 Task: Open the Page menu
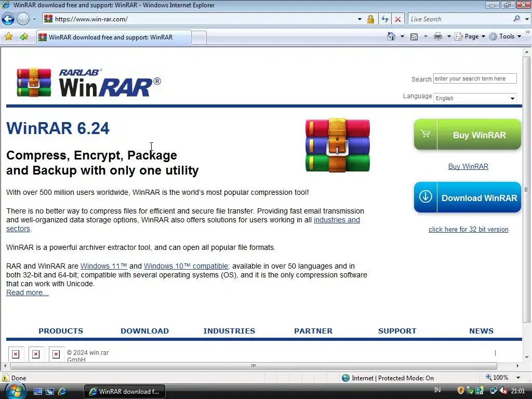pyautogui.click(x=470, y=36)
